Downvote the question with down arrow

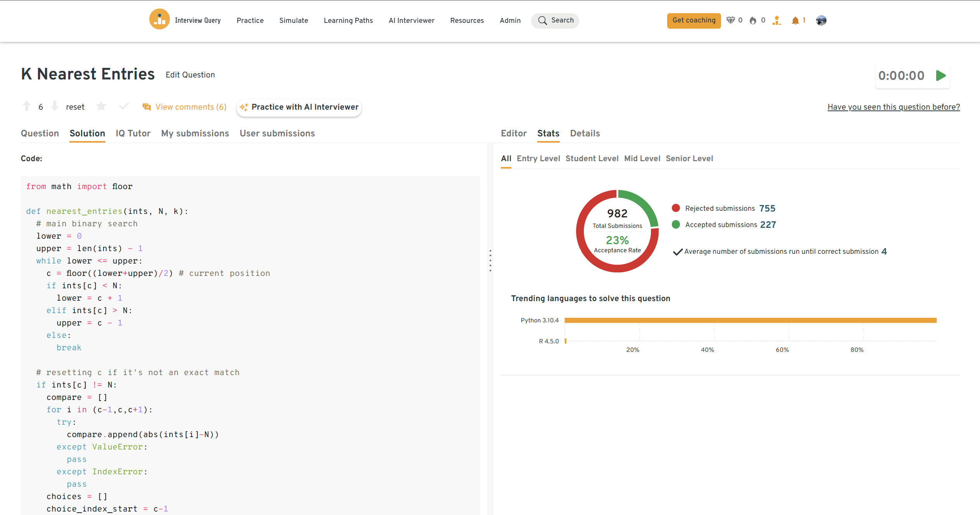(55, 106)
